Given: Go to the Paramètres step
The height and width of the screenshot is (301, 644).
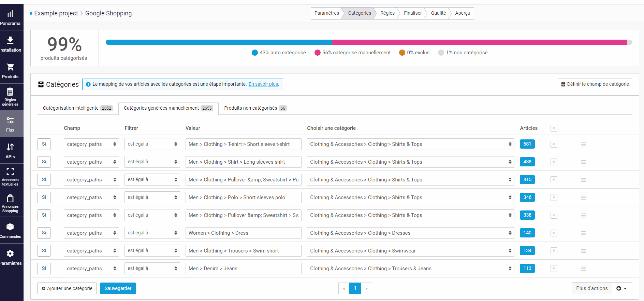Looking at the screenshot, I should click(x=326, y=13).
